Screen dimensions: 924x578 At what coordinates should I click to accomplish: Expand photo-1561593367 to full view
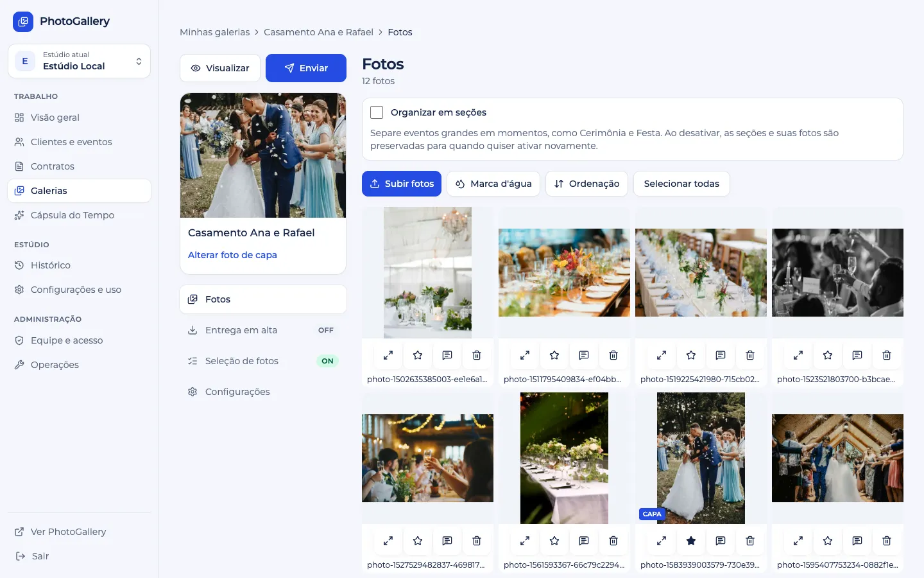pyautogui.click(x=525, y=541)
